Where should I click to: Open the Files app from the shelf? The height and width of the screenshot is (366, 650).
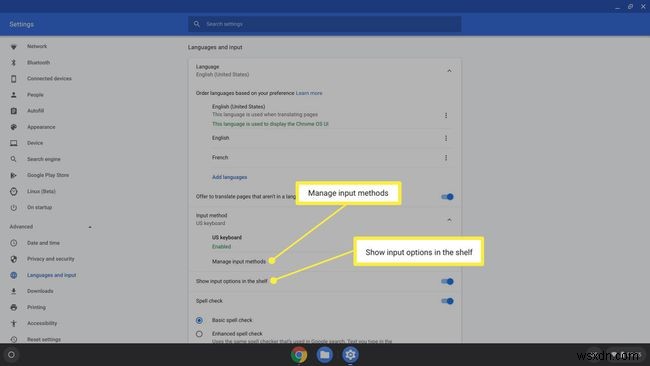325,355
